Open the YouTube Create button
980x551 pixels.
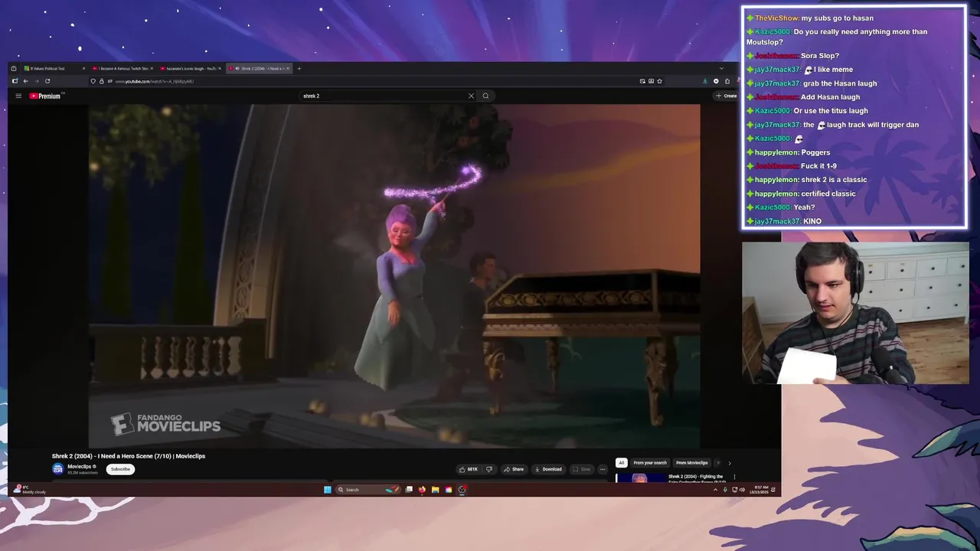726,96
